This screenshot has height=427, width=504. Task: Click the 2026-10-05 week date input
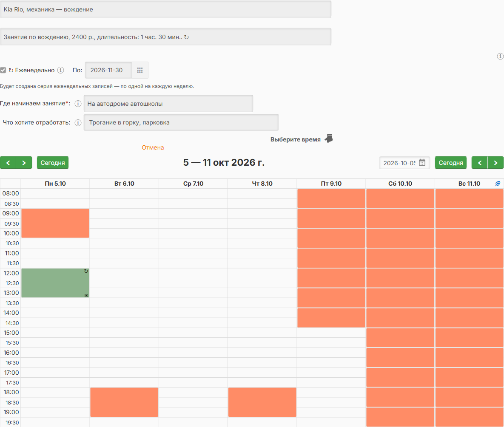(404, 163)
